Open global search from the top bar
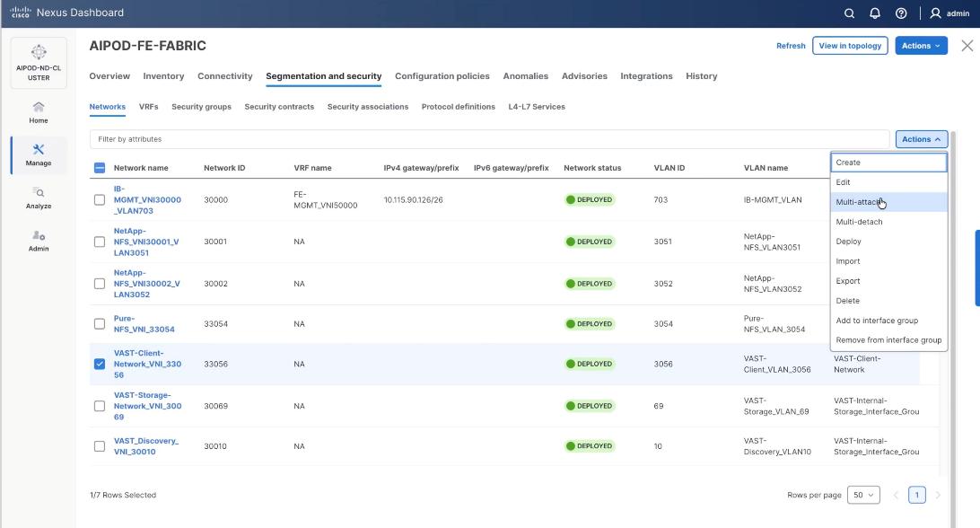 [849, 13]
